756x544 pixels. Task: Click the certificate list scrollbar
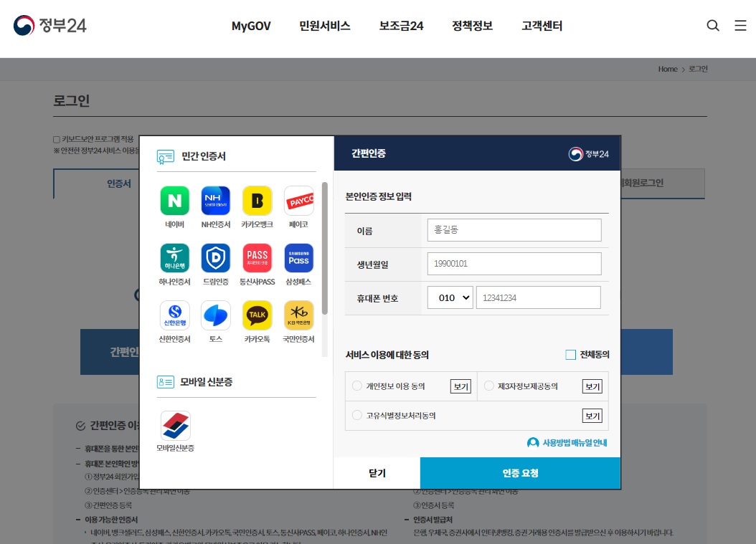[324, 248]
